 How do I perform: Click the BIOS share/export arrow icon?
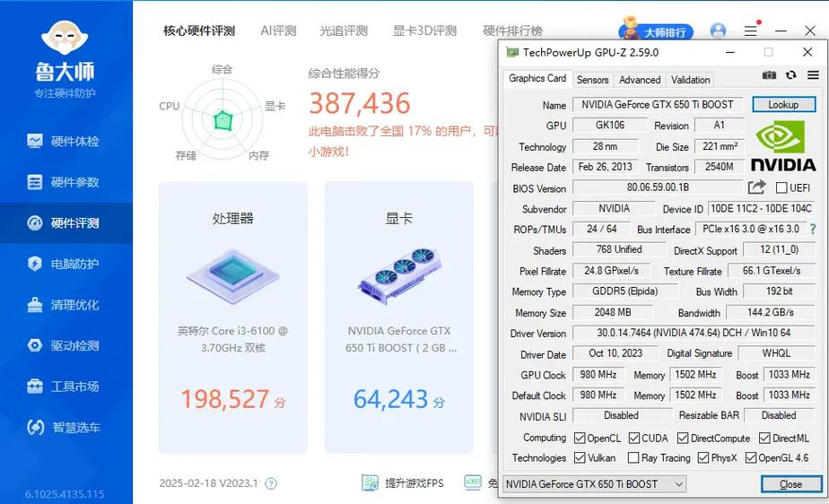click(756, 187)
